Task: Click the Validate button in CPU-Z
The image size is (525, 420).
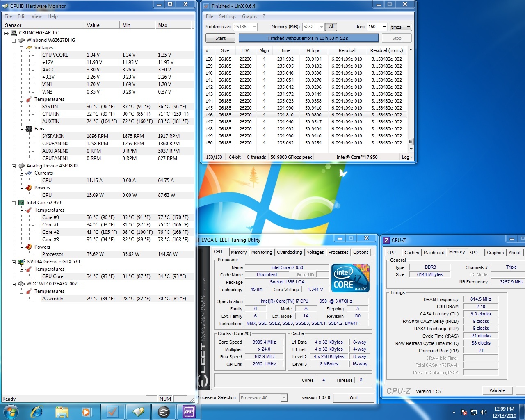Action: (x=497, y=390)
